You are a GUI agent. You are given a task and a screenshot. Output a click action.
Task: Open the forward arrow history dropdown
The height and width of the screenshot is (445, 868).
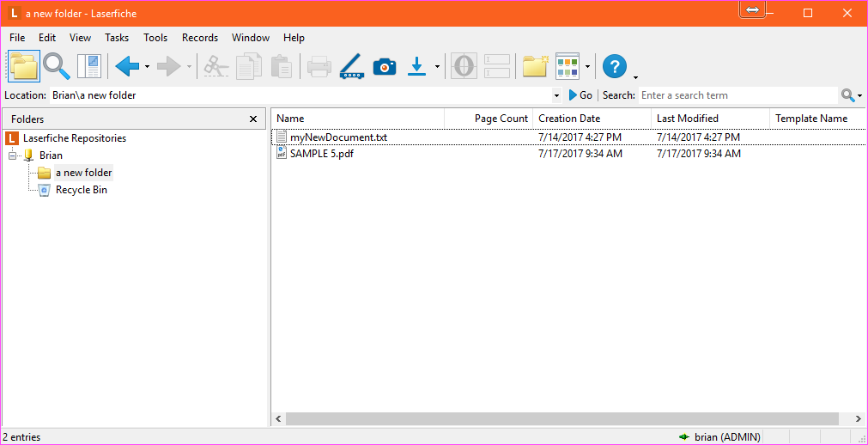190,66
